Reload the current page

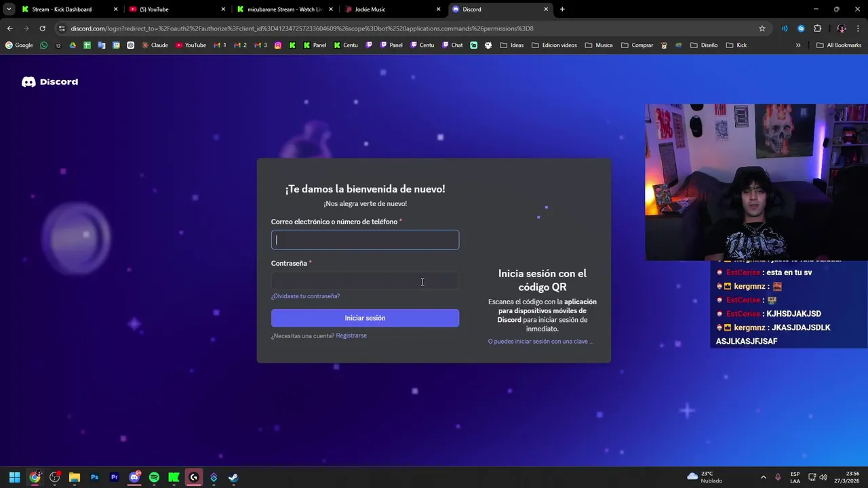[42, 28]
